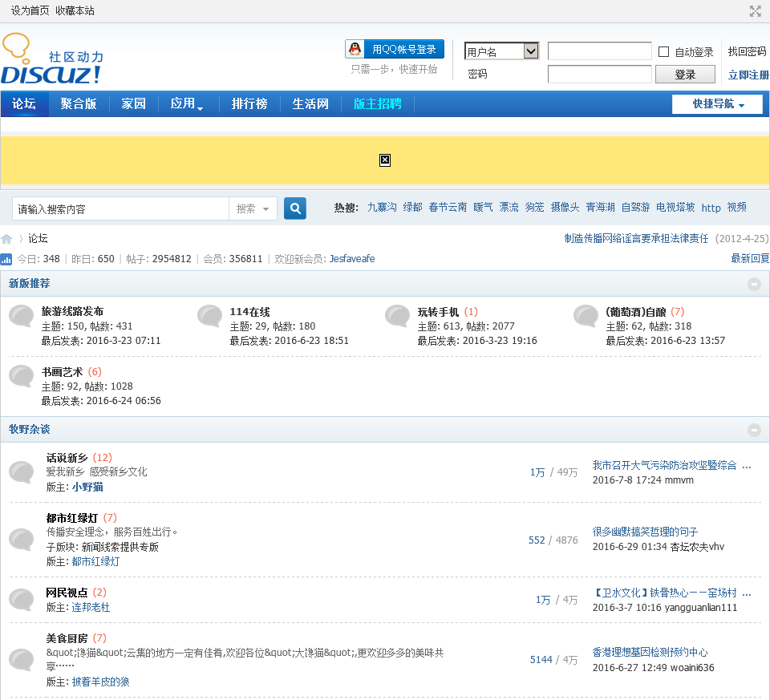Screen dimensions: 770x700
Task: Open the 论坛 navigation tab
Action: tap(24, 103)
